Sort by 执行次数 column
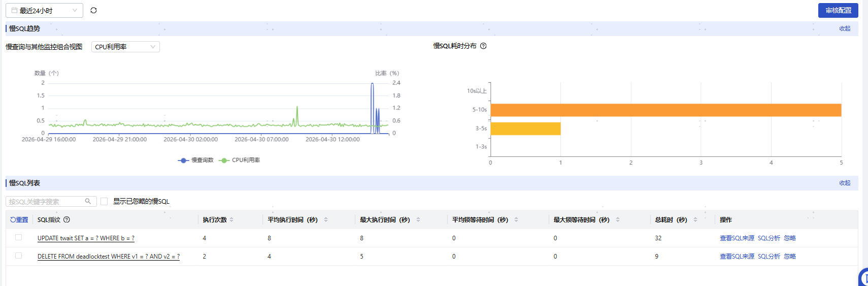Viewport: 868px width, 286px height. (x=231, y=220)
